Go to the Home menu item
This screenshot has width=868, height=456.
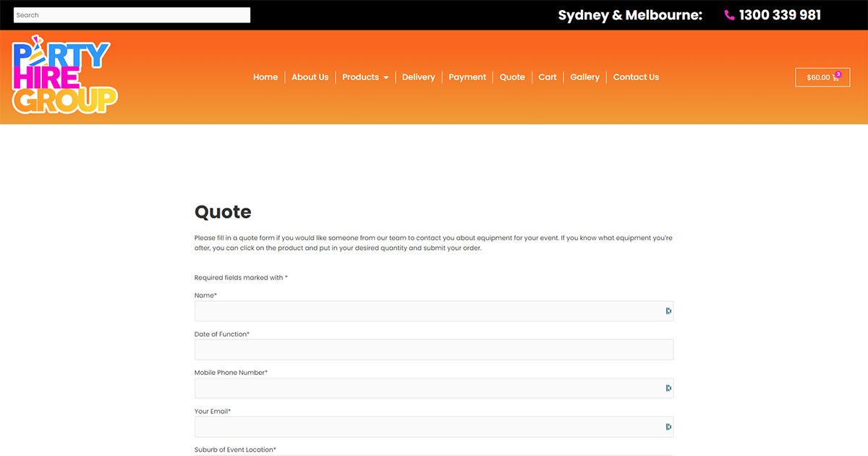click(265, 77)
